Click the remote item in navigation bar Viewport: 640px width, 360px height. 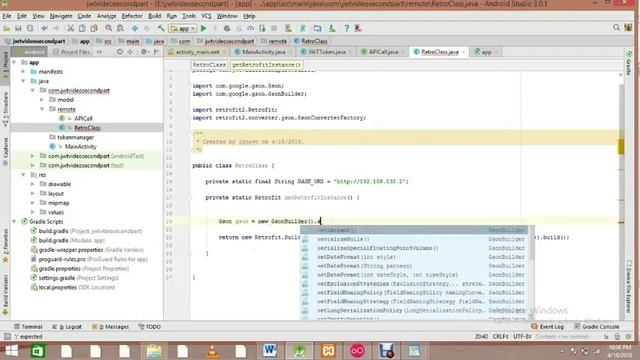click(278, 41)
